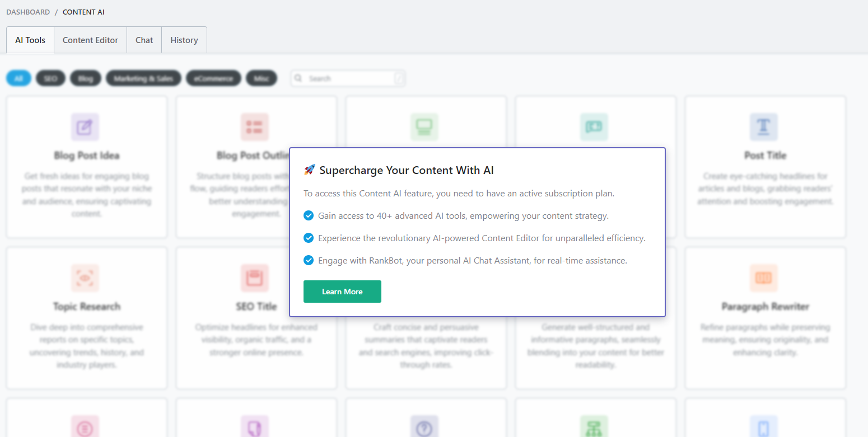Click the SEO Title window icon

click(255, 278)
